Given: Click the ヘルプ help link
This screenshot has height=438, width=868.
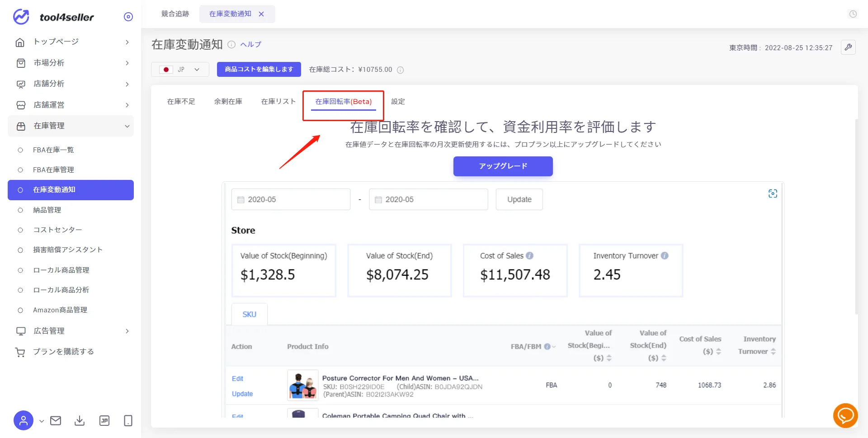Looking at the screenshot, I should pyautogui.click(x=251, y=44).
